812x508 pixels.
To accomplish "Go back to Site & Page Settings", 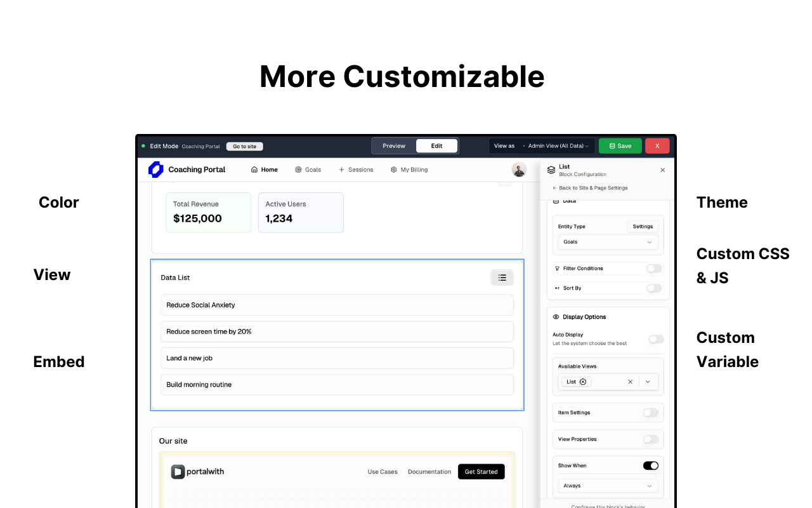I will [590, 188].
